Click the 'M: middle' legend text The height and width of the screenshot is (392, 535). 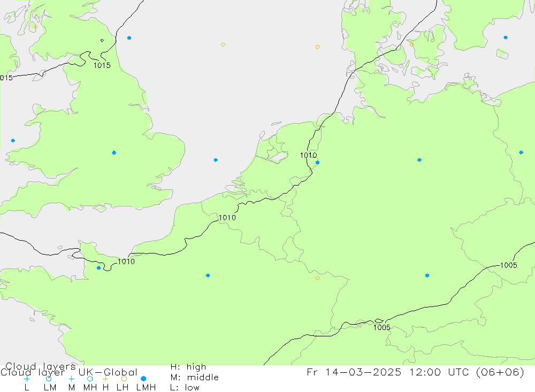point(195,378)
